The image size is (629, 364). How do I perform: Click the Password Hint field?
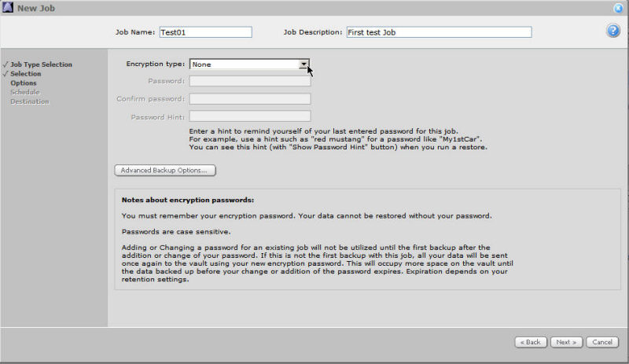pyautogui.click(x=250, y=116)
